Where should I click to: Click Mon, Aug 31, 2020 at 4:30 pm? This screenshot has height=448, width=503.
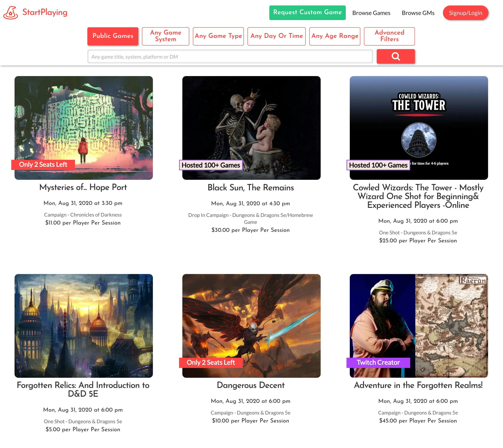[251, 203]
